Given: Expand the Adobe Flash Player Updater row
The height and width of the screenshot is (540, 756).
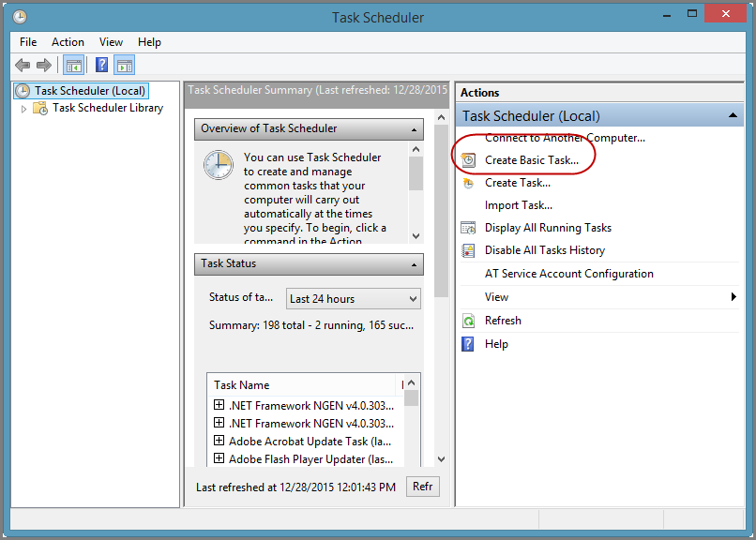Looking at the screenshot, I should point(219,458).
